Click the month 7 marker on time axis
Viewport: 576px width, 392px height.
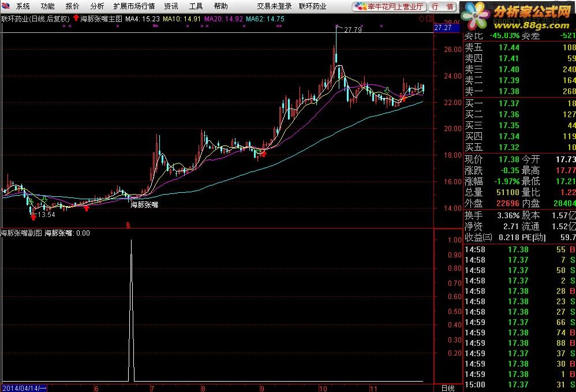(152, 389)
